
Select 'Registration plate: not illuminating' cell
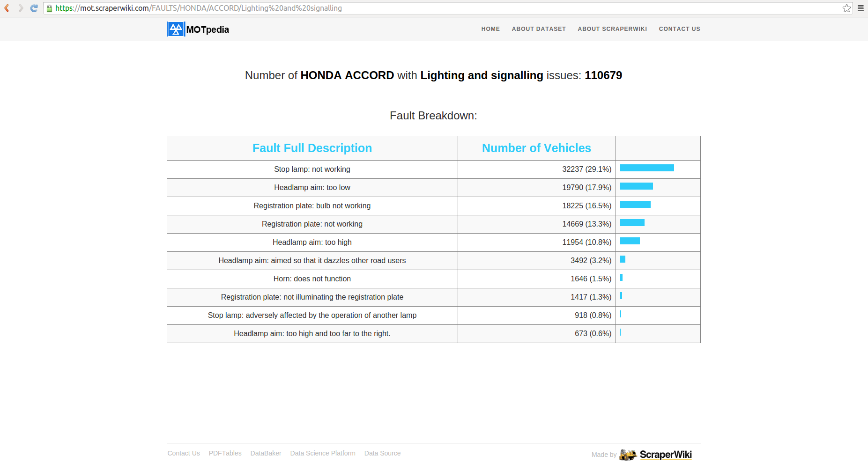(x=312, y=297)
